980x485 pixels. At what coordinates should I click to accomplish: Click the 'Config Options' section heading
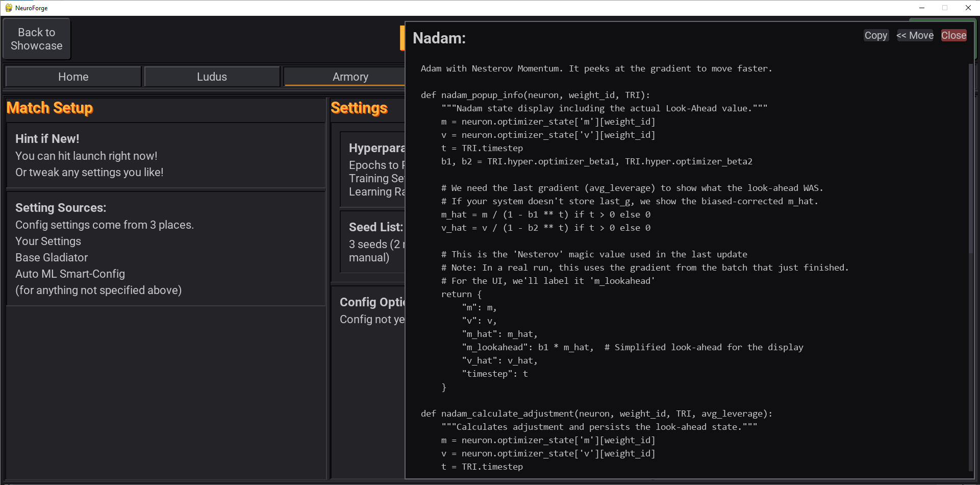[x=372, y=302]
